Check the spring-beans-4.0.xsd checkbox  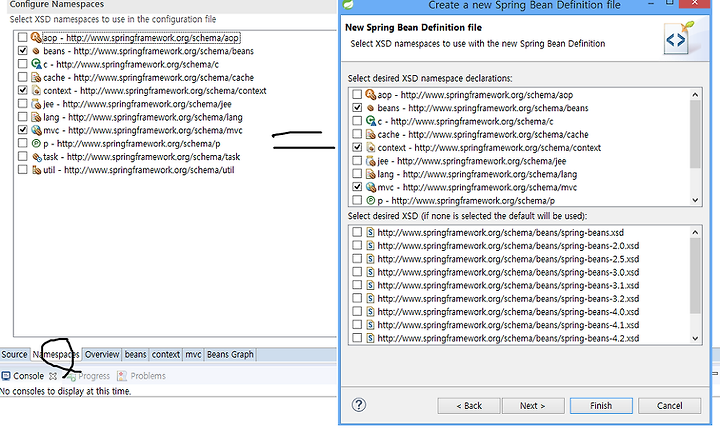tap(357, 311)
